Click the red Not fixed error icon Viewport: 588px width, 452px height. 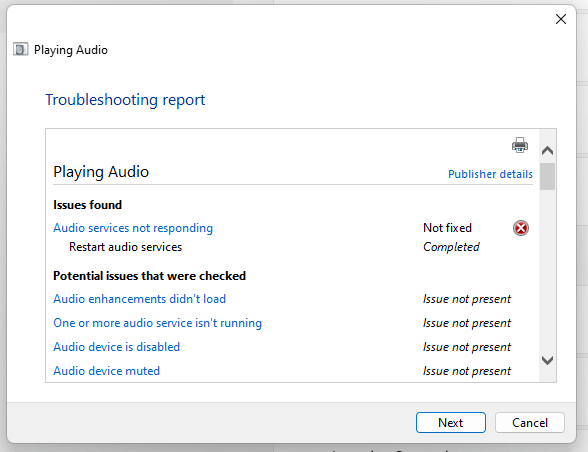click(521, 228)
